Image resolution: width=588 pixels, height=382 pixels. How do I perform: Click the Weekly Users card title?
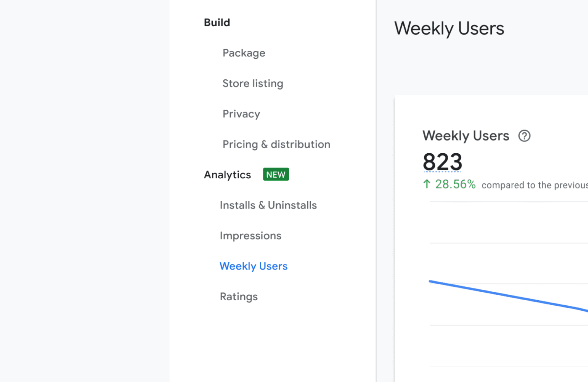[466, 135]
